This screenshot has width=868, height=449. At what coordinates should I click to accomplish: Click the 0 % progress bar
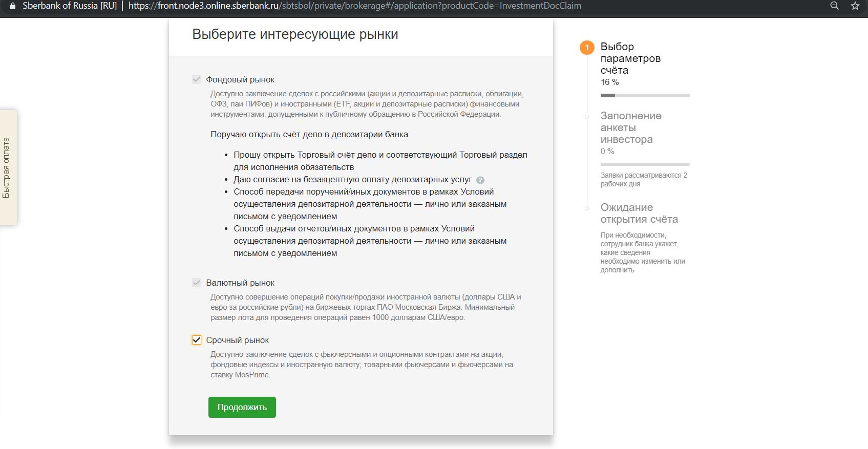(x=645, y=164)
